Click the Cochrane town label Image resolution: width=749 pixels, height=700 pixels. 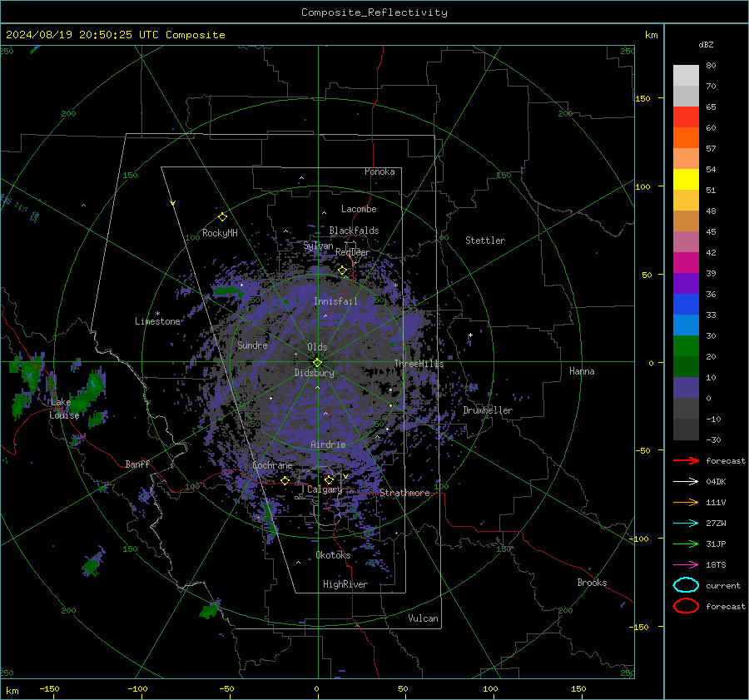(x=272, y=465)
